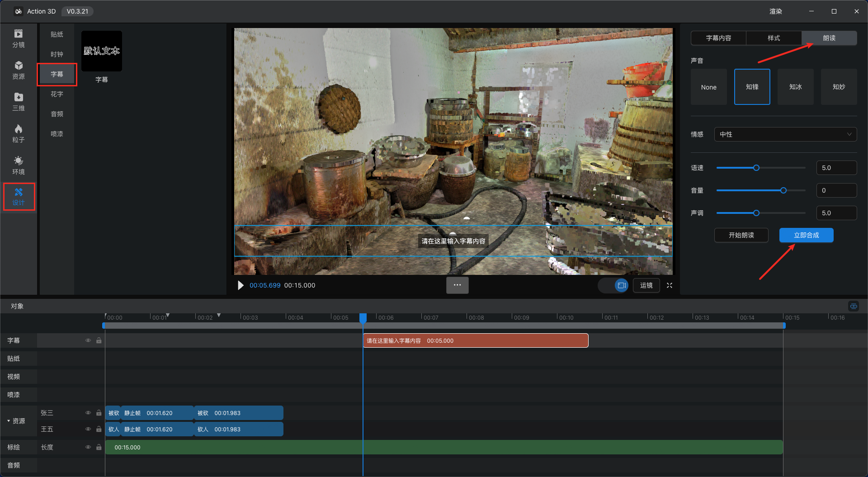Click the 音量 value field
This screenshot has height=477, width=868.
[836, 190]
